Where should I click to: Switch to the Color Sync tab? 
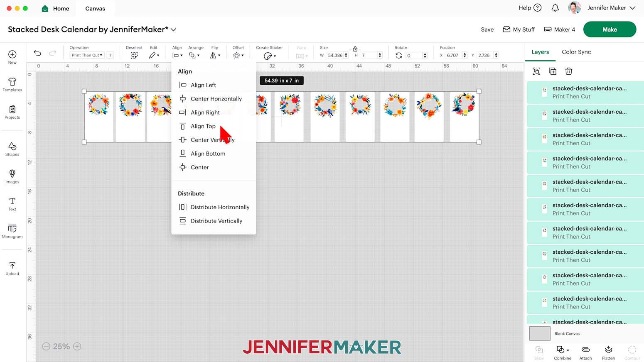(x=576, y=52)
